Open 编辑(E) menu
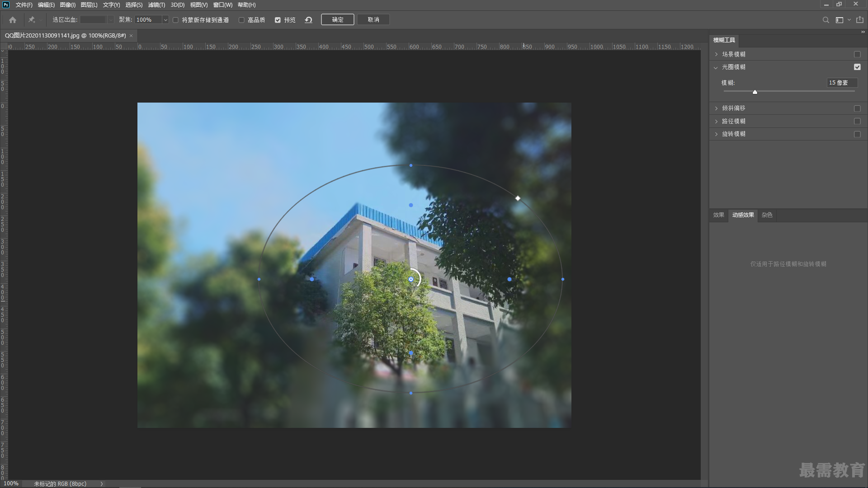The image size is (868, 488). click(x=46, y=5)
